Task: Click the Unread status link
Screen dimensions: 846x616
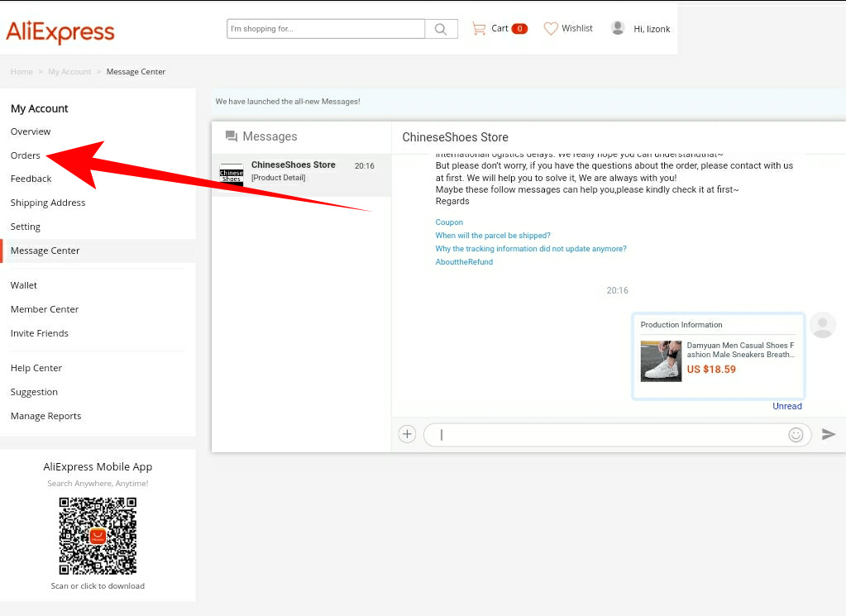Action: [x=787, y=406]
